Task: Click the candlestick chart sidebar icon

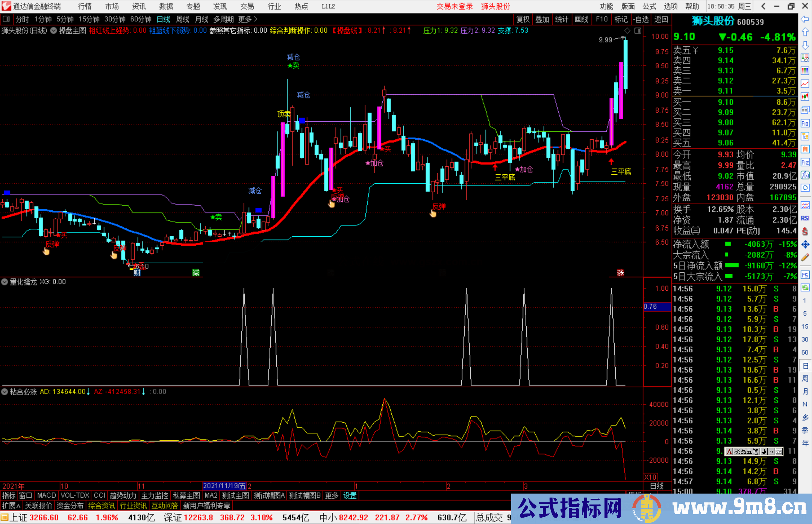Action: point(805,97)
